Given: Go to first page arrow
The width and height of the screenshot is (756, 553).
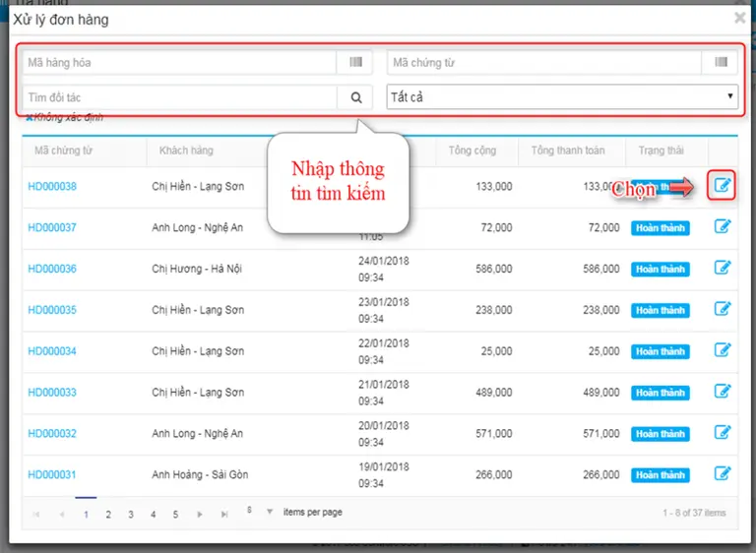Looking at the screenshot, I should tap(36, 515).
